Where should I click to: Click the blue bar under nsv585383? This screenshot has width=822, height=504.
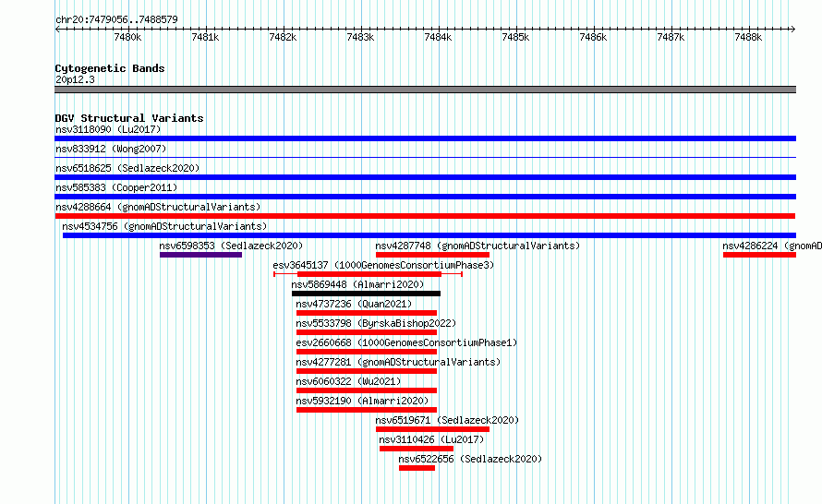(x=425, y=197)
